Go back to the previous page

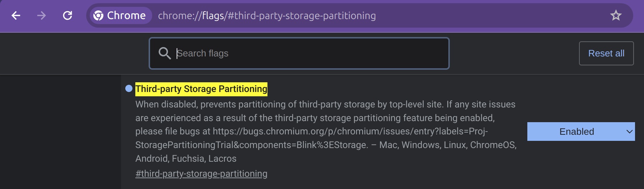tap(16, 15)
